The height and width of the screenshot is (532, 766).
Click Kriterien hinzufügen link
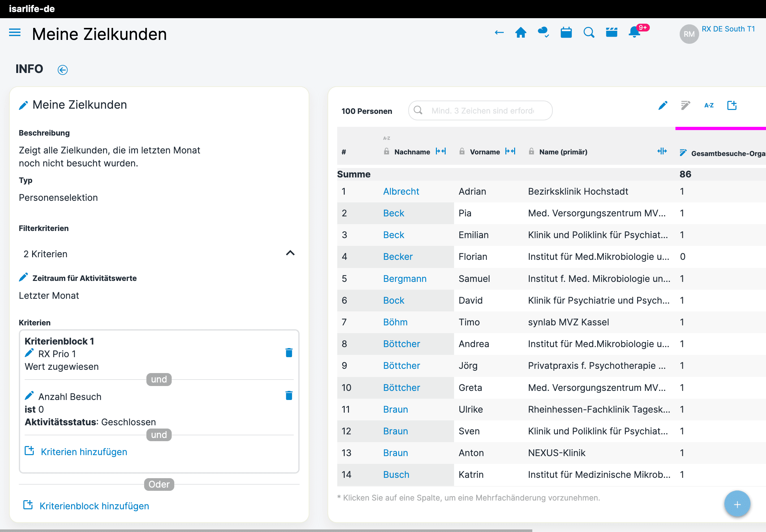tap(84, 452)
